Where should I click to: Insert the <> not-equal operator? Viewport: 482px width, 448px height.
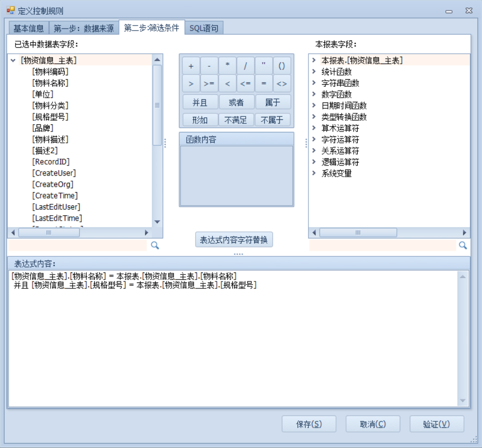281,84
